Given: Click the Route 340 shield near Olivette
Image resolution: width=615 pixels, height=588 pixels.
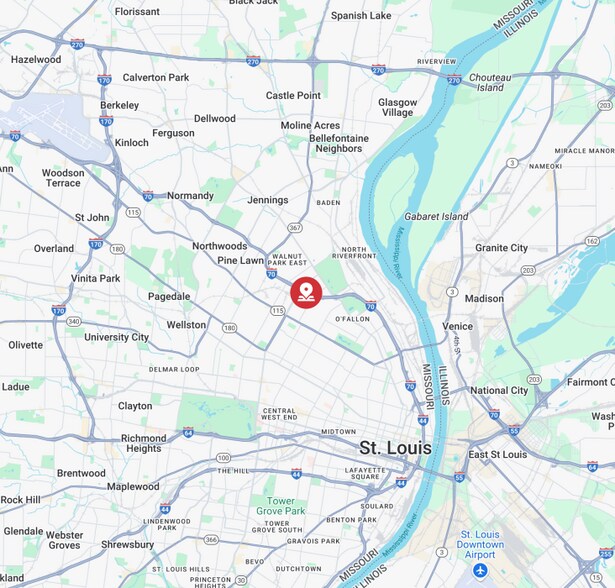Looking at the screenshot, I should click(74, 322).
